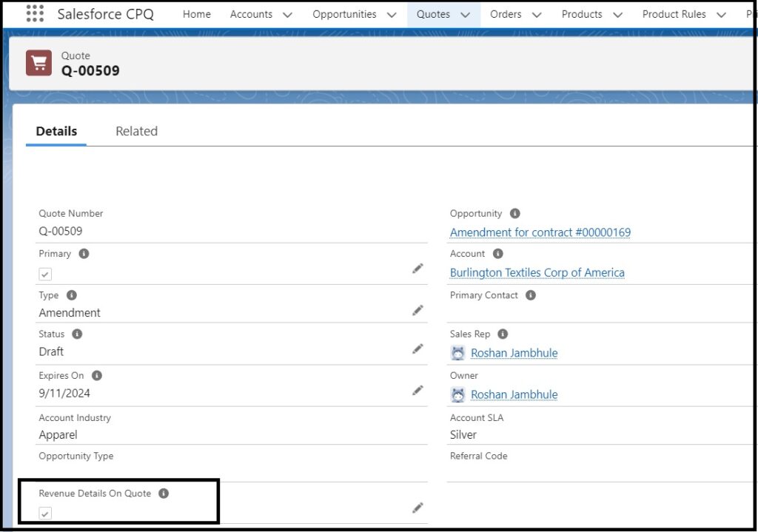The image size is (758, 532).
Task: Show info tooltip for Revenue Details On Quote
Action: (x=164, y=494)
